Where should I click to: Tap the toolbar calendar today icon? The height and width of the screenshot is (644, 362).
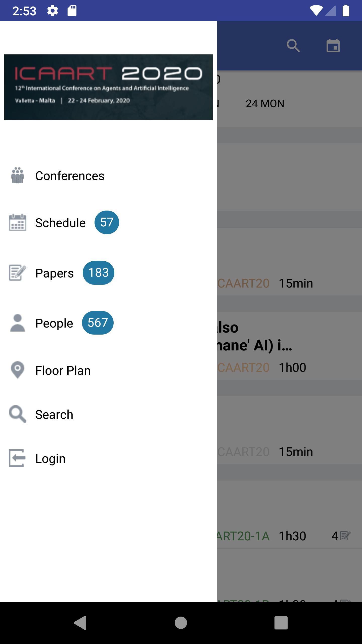[x=333, y=46]
